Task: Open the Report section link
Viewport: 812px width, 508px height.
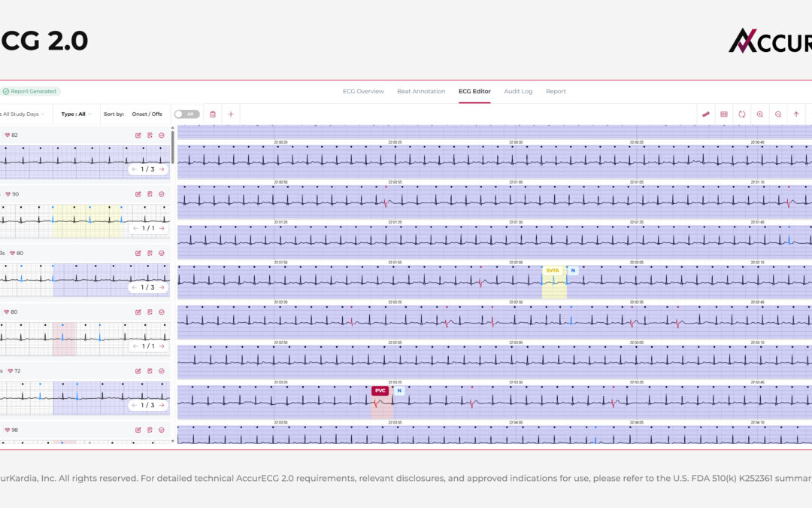Action: click(556, 90)
